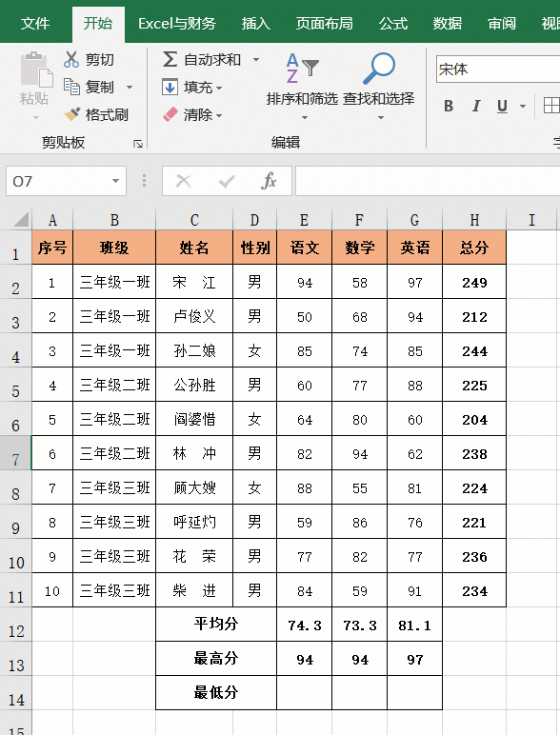Expand the Find and Select dropdown arrow
Viewport: 560px width, 735px height.
pyautogui.click(x=381, y=118)
